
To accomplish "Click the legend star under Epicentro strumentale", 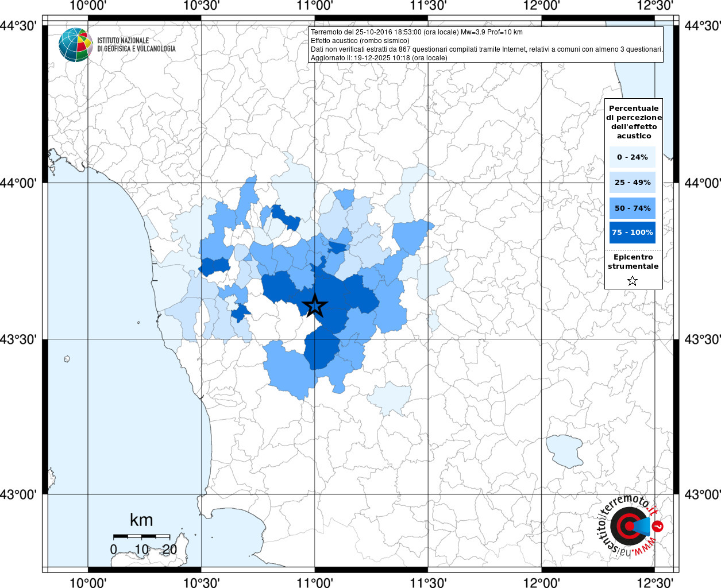I will tap(633, 281).
